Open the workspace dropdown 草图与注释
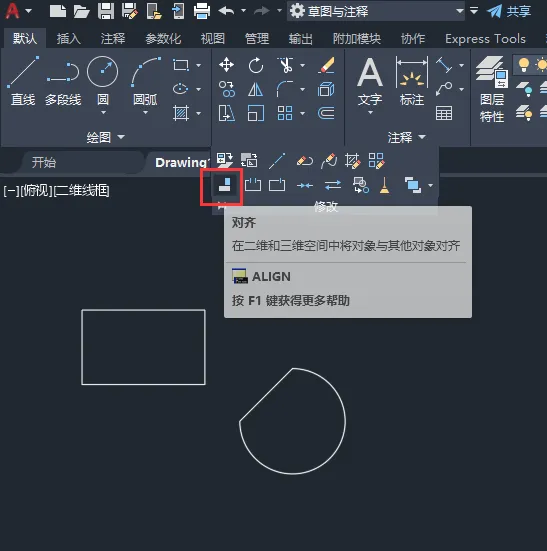 point(376,11)
